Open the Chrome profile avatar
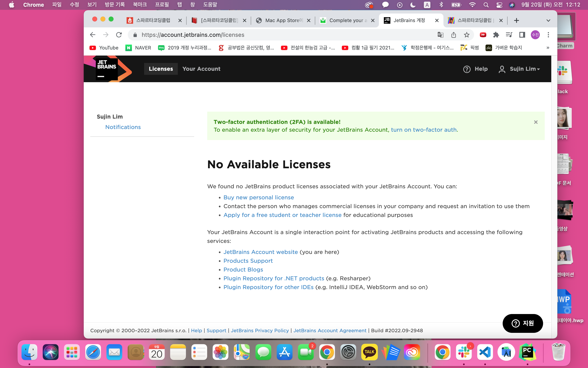588x368 pixels. click(x=535, y=35)
